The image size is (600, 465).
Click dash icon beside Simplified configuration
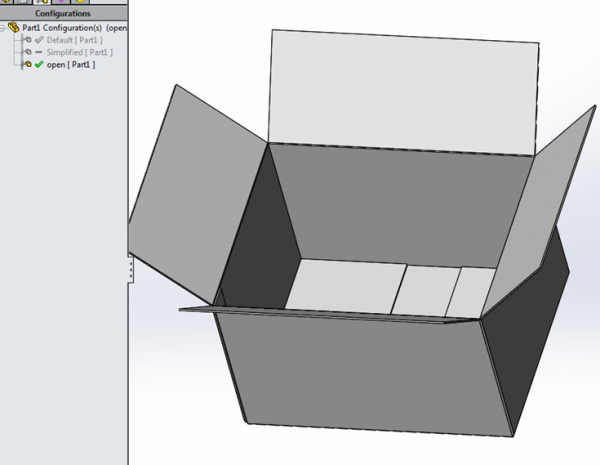pyautogui.click(x=39, y=52)
